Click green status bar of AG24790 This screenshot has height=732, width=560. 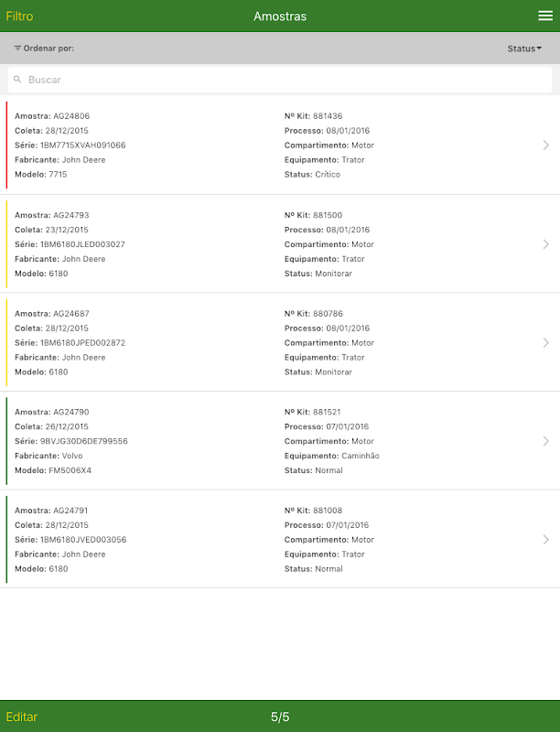click(6, 441)
